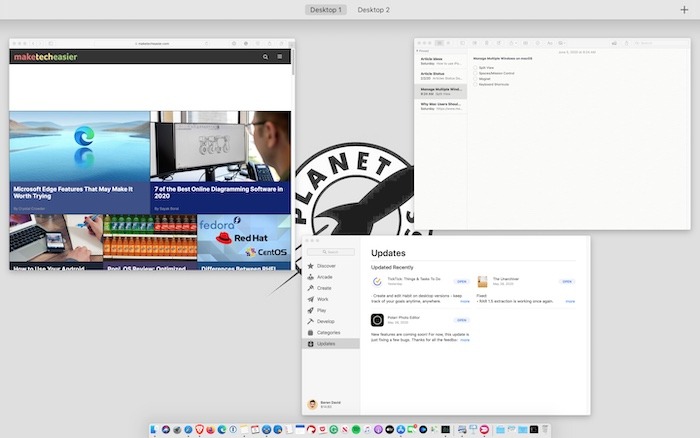The image size is (700, 438).
Task: Select the Article Ideas note
Action: click(441, 61)
